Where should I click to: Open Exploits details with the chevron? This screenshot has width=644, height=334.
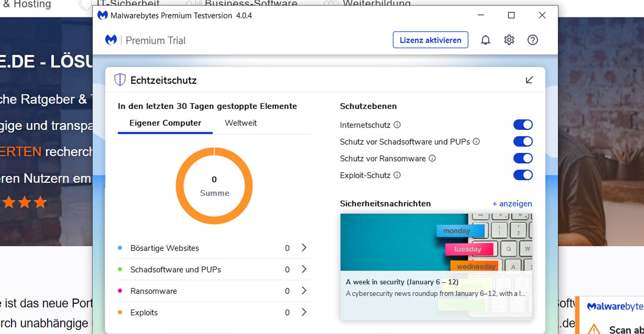tap(304, 312)
